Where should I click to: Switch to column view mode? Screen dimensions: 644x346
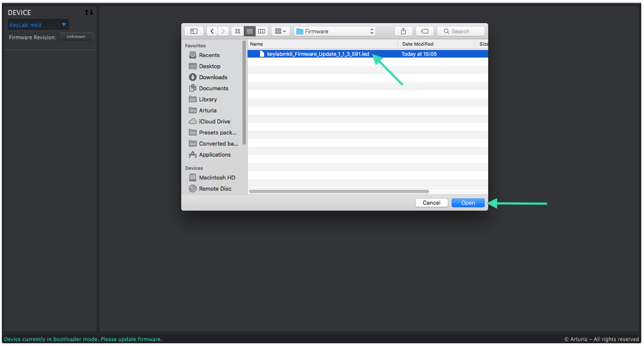(261, 31)
